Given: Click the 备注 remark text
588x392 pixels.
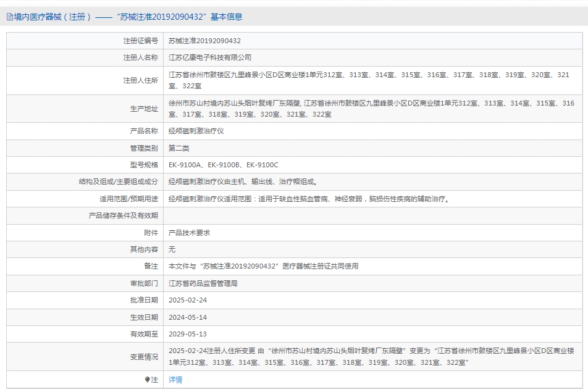Looking at the screenshot, I should 263,266.
